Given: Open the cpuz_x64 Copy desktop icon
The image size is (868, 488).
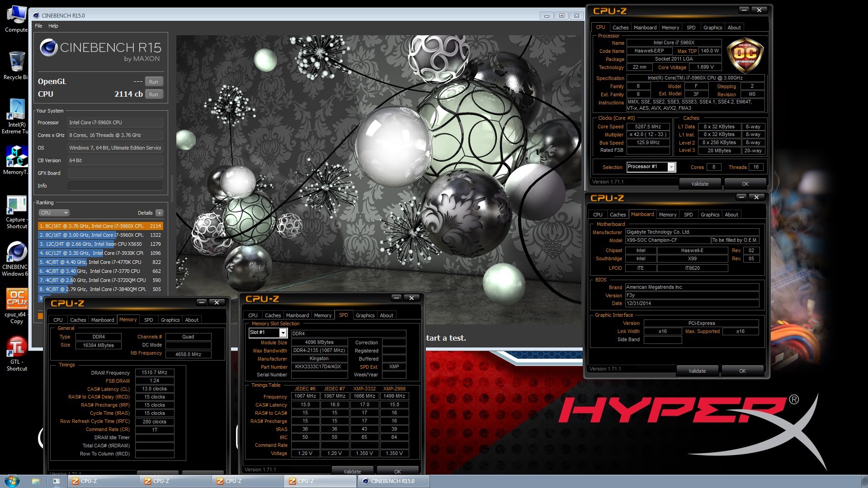Looking at the screenshot, I should pyautogui.click(x=17, y=306).
